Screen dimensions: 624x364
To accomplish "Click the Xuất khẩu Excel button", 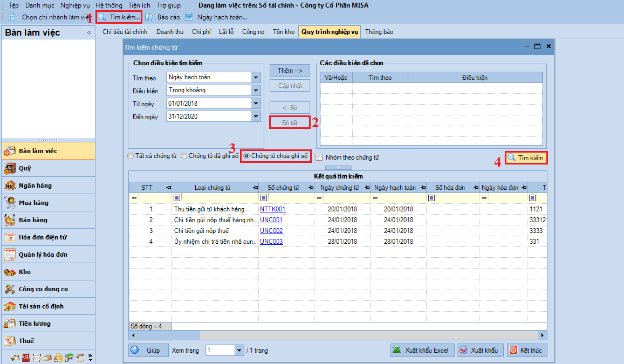I will point(422,351).
